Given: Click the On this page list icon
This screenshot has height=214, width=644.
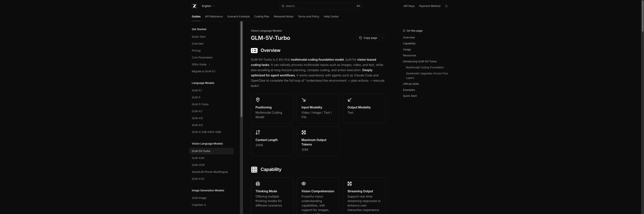Looking at the screenshot, I should tap(404, 31).
